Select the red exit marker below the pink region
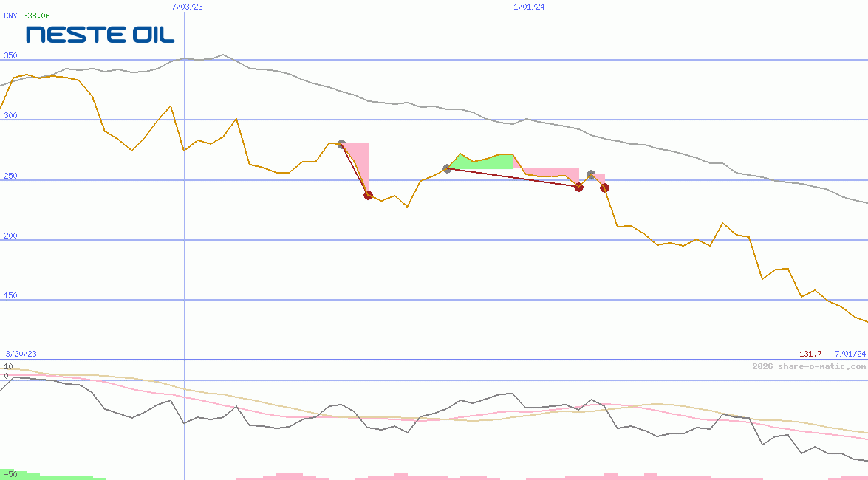The image size is (868, 480). (x=368, y=195)
